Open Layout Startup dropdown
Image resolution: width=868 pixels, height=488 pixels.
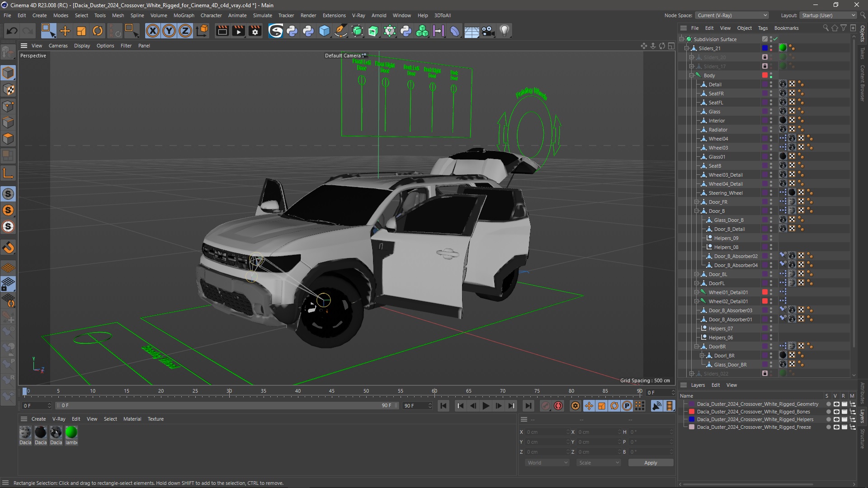pos(829,15)
